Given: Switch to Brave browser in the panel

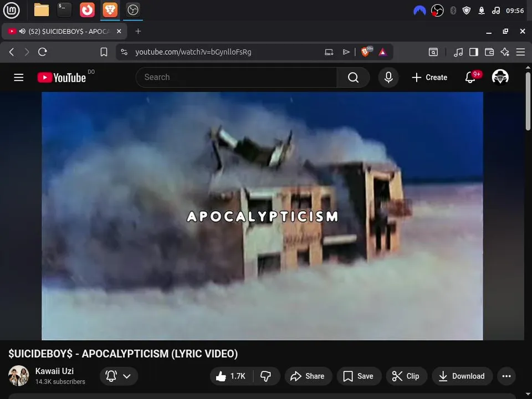Looking at the screenshot, I should [110, 10].
